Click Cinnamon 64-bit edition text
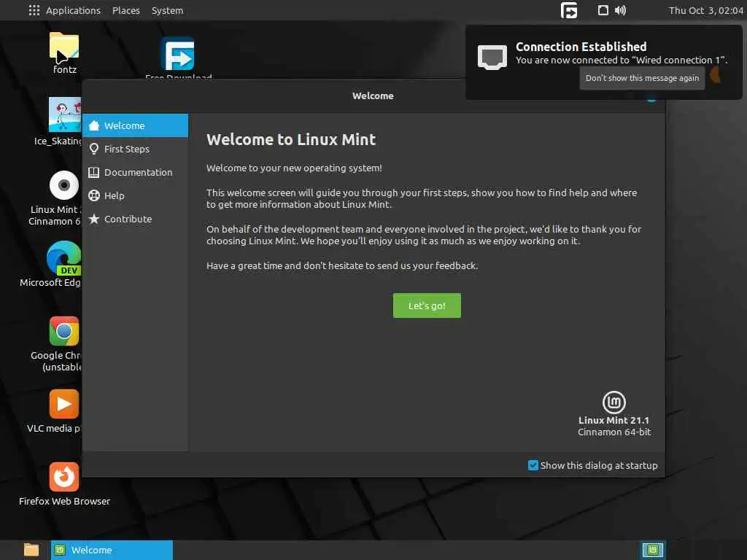This screenshot has width=747, height=560. (x=614, y=432)
